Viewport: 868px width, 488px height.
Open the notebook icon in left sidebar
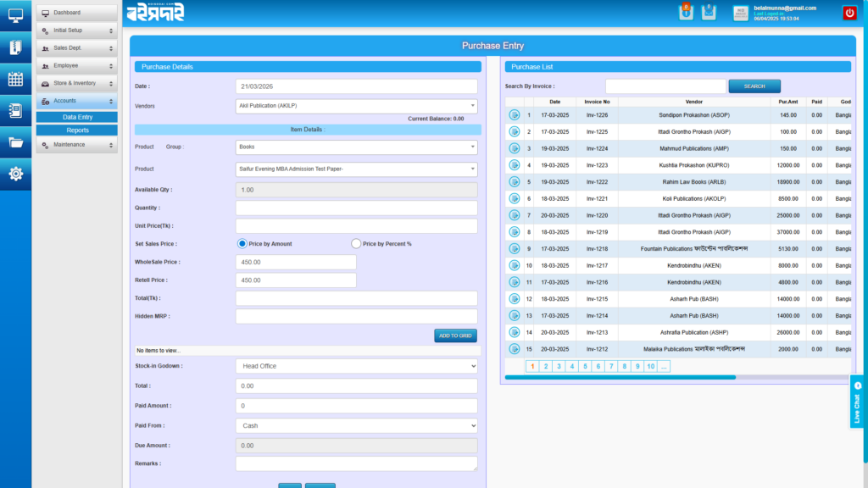[15, 109]
